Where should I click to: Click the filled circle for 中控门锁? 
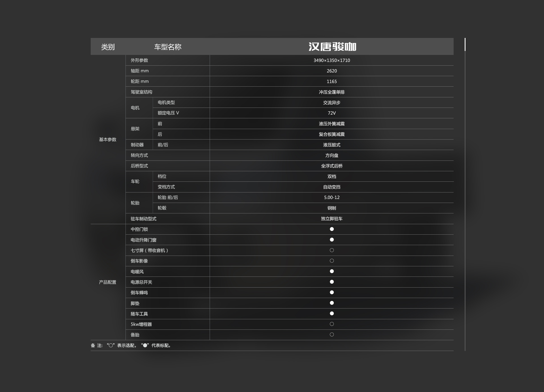point(332,229)
